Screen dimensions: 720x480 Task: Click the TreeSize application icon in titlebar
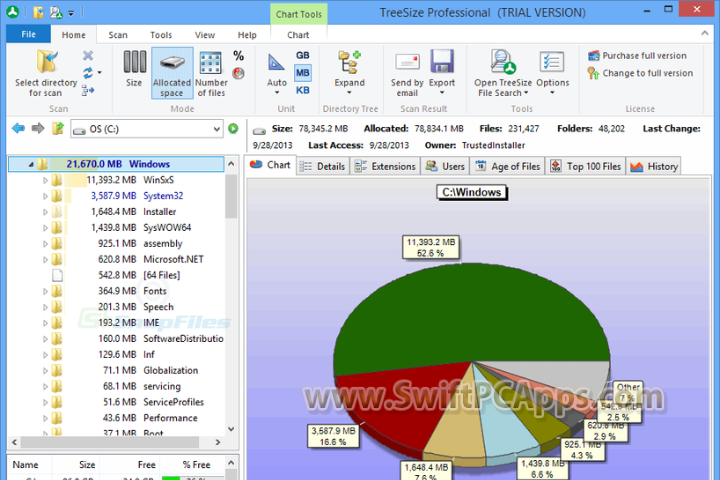click(x=12, y=12)
